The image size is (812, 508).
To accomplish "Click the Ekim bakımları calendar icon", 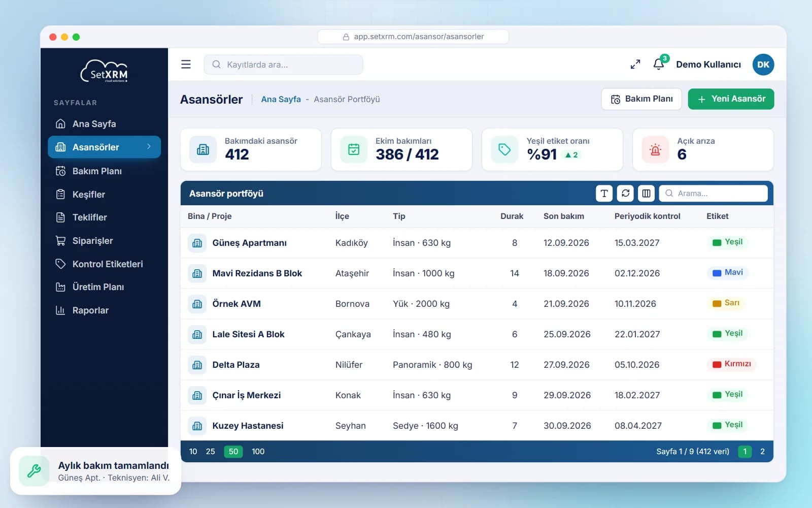I will (x=354, y=149).
